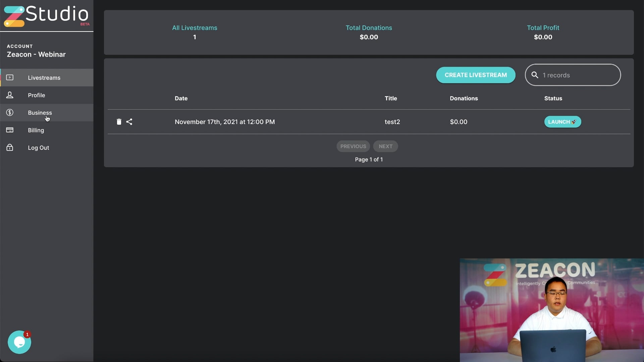Image resolution: width=644 pixels, height=362 pixels.
Task: Go to the Profile page
Action: click(47, 95)
